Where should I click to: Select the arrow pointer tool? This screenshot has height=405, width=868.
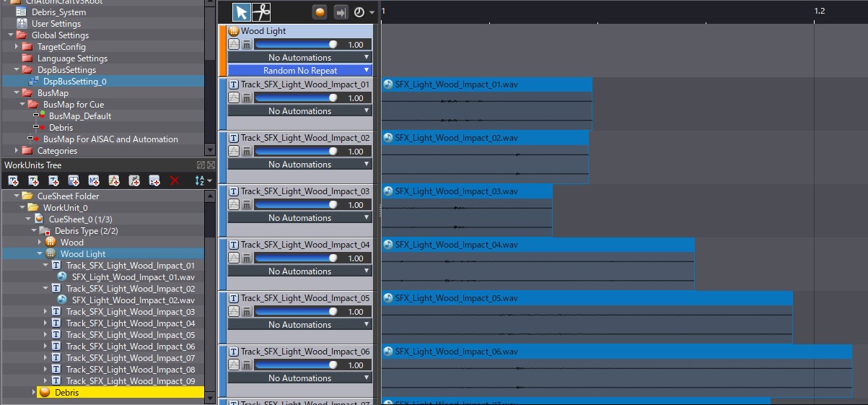[x=242, y=12]
